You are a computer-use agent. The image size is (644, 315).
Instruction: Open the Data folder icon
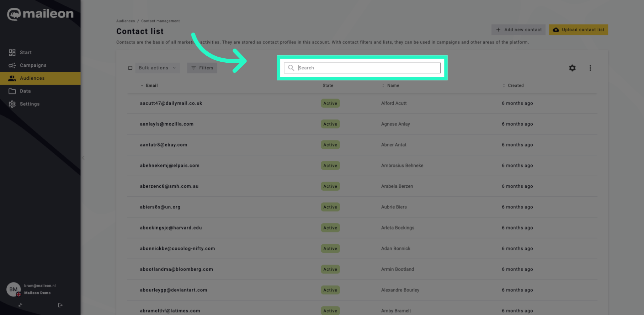click(12, 91)
